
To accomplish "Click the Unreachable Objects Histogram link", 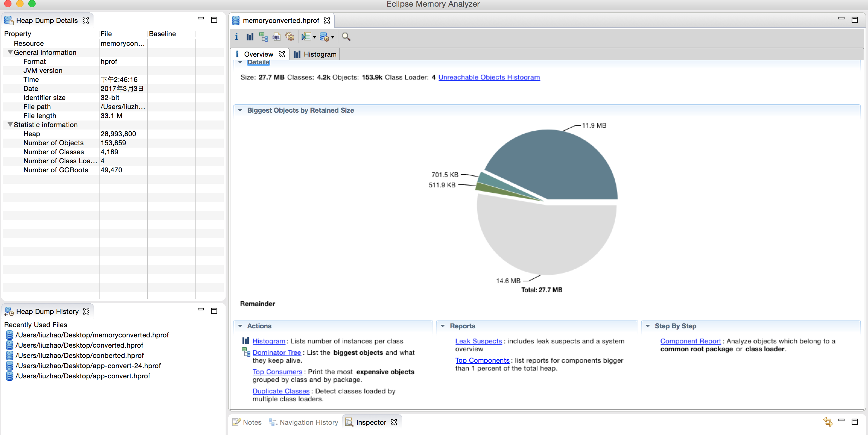I will (x=489, y=77).
